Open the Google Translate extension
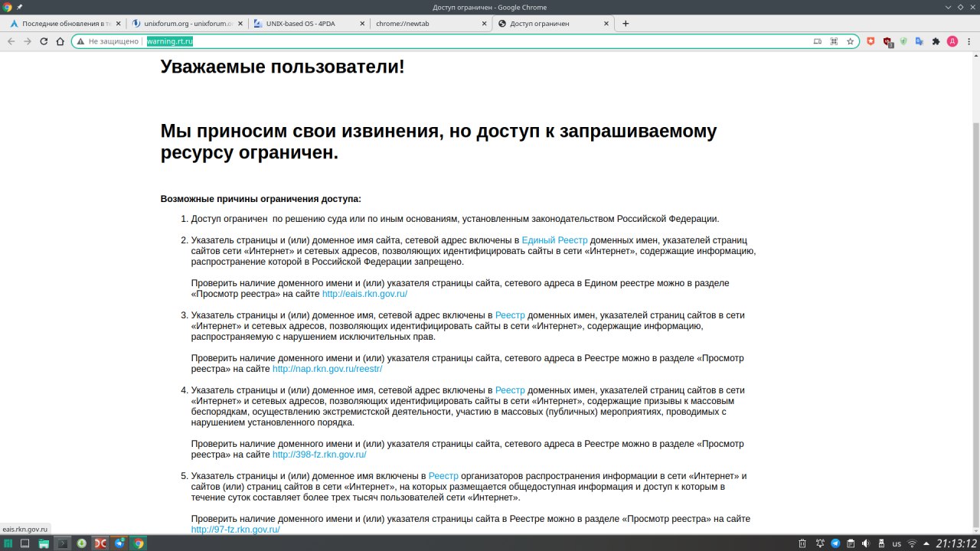This screenshot has width=980, height=551. coord(920,41)
